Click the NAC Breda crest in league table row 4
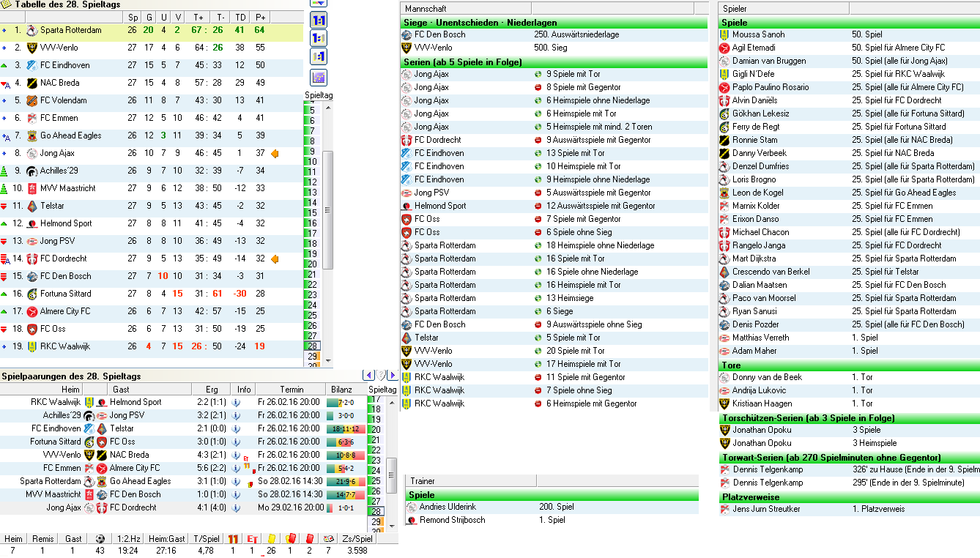Screen dimensions: 980x558 click(31, 83)
